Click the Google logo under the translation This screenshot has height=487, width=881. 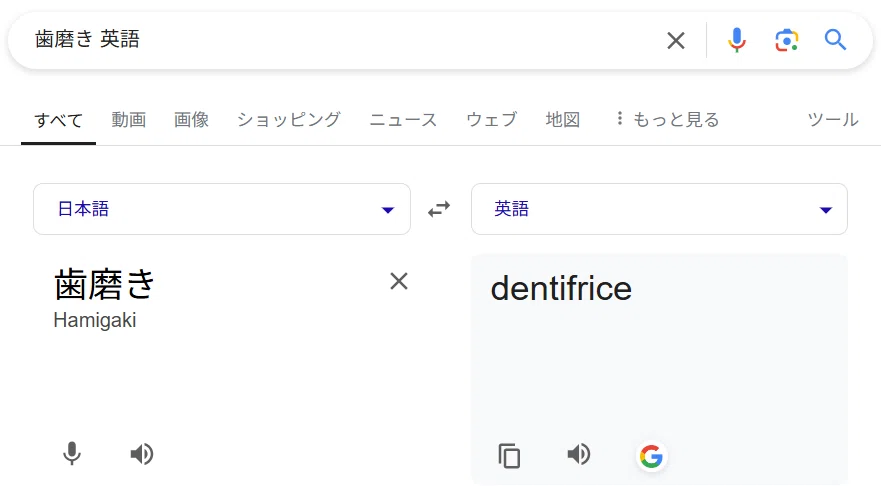click(651, 456)
